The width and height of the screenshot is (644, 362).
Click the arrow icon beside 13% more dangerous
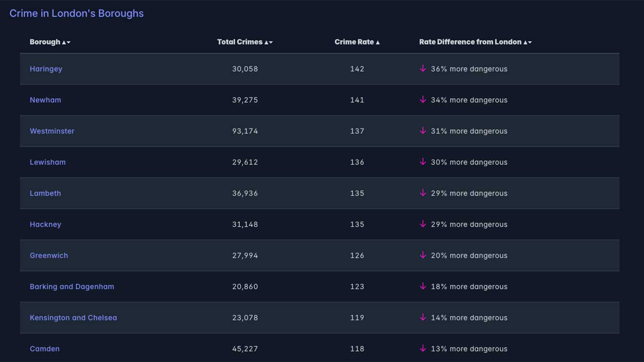coord(423,348)
